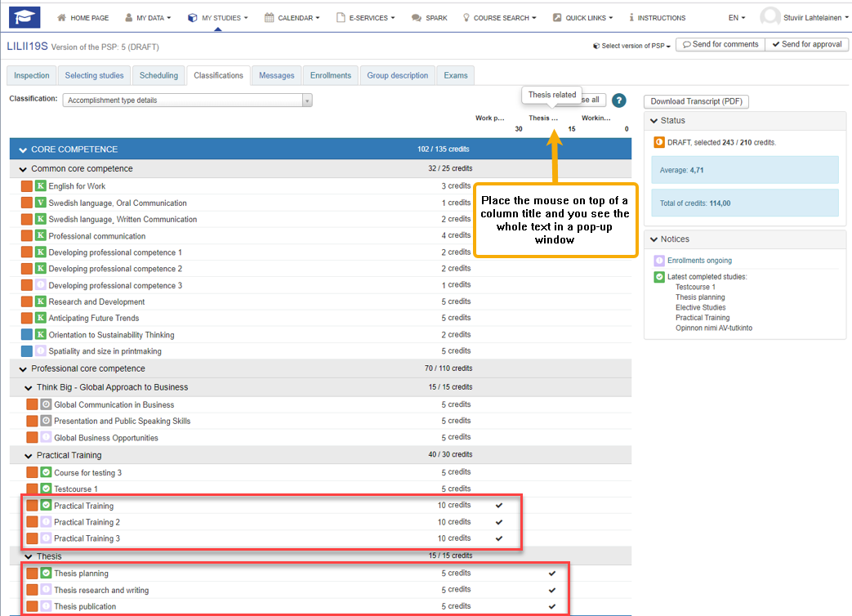Toggle the Thesis related checkmark for Thesis publication
Screen dimensions: 852x616
552,606
